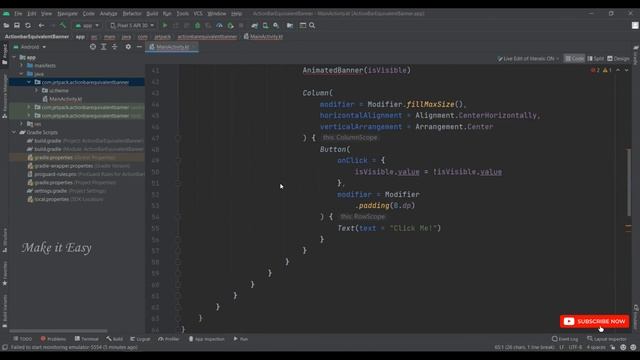640x360 pixels.
Task: Toggle Live Edit of literals setting
Action: pyautogui.click(x=528, y=58)
